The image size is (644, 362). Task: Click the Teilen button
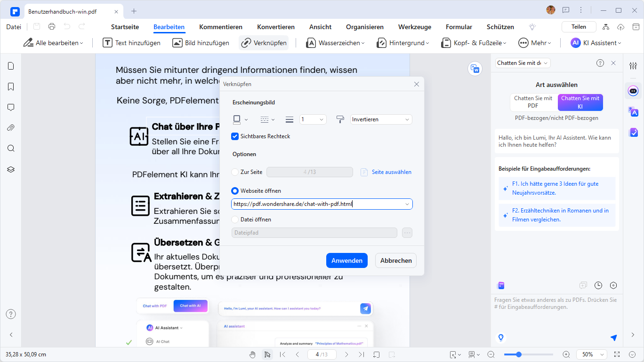click(x=579, y=27)
